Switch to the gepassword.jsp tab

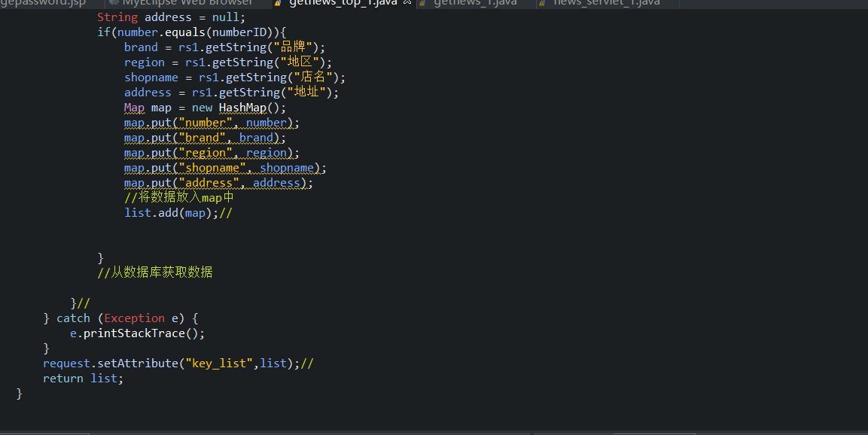click(x=44, y=3)
